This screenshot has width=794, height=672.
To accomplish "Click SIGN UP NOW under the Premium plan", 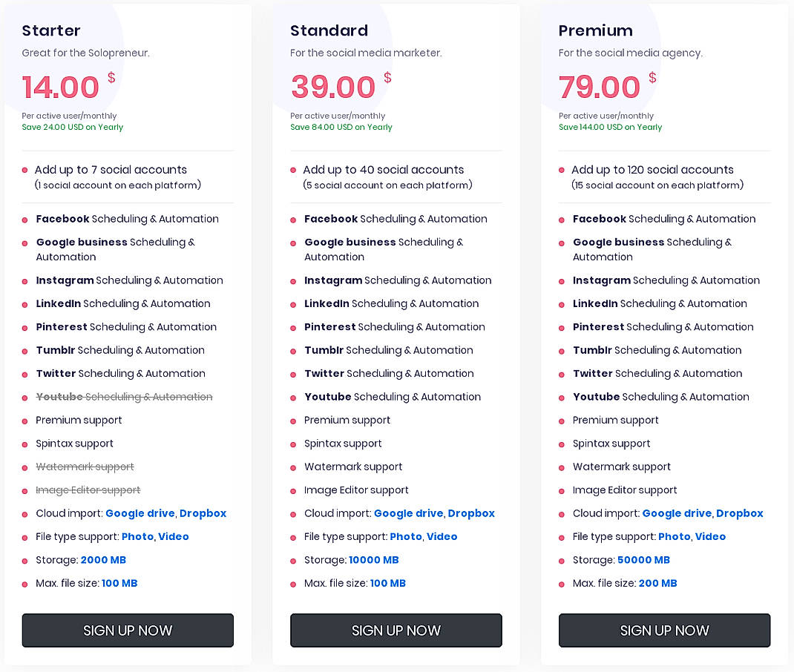I will pyautogui.click(x=664, y=630).
